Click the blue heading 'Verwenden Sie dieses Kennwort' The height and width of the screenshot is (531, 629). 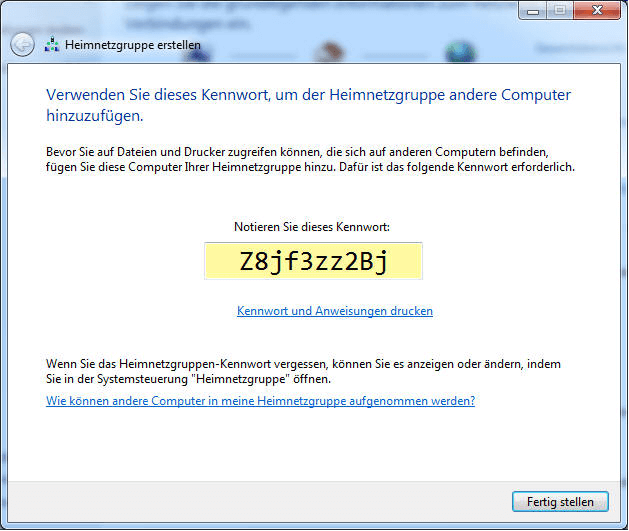coord(308,105)
